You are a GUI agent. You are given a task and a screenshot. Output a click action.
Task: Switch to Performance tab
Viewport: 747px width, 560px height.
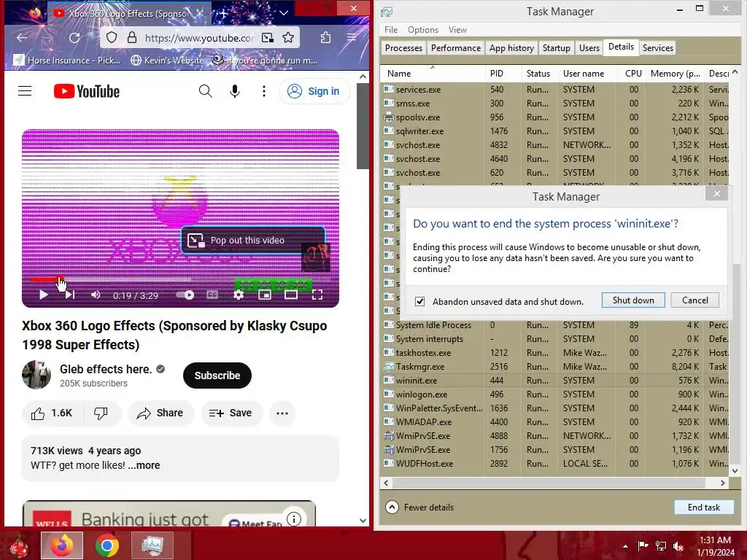pos(456,47)
